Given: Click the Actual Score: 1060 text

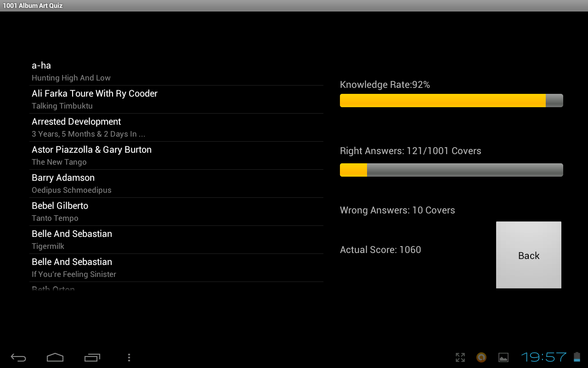Looking at the screenshot, I should [380, 250].
